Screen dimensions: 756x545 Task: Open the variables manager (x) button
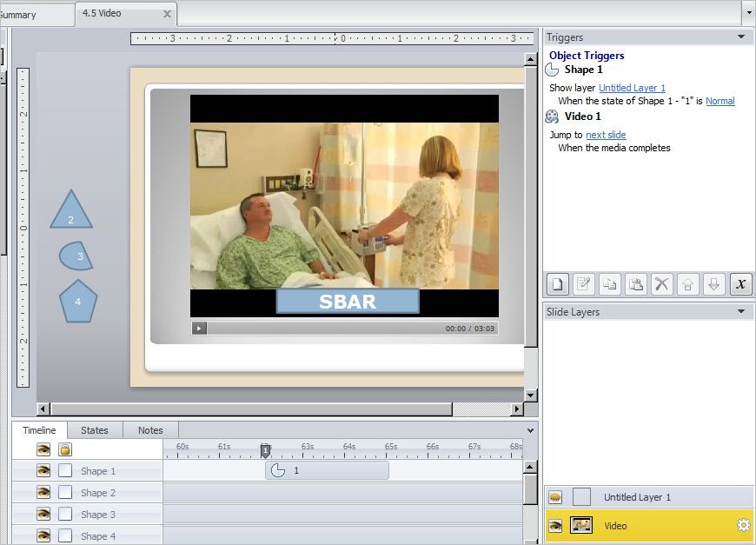[x=740, y=283]
